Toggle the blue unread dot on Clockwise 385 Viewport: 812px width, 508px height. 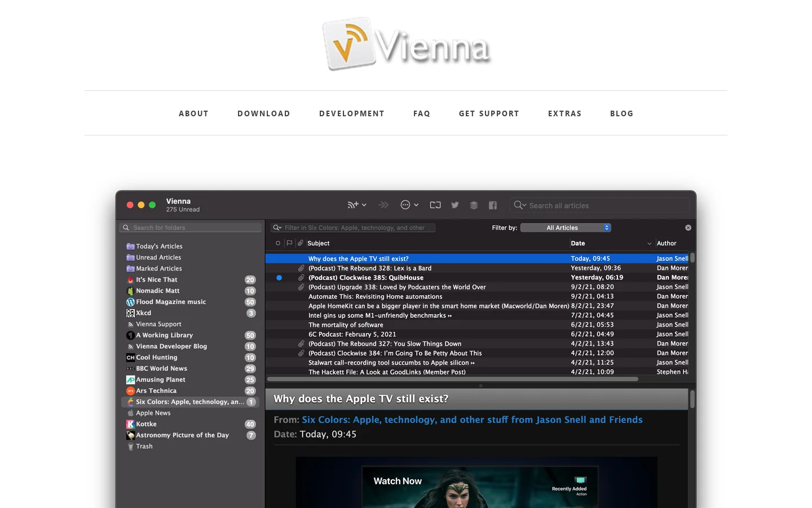click(279, 278)
